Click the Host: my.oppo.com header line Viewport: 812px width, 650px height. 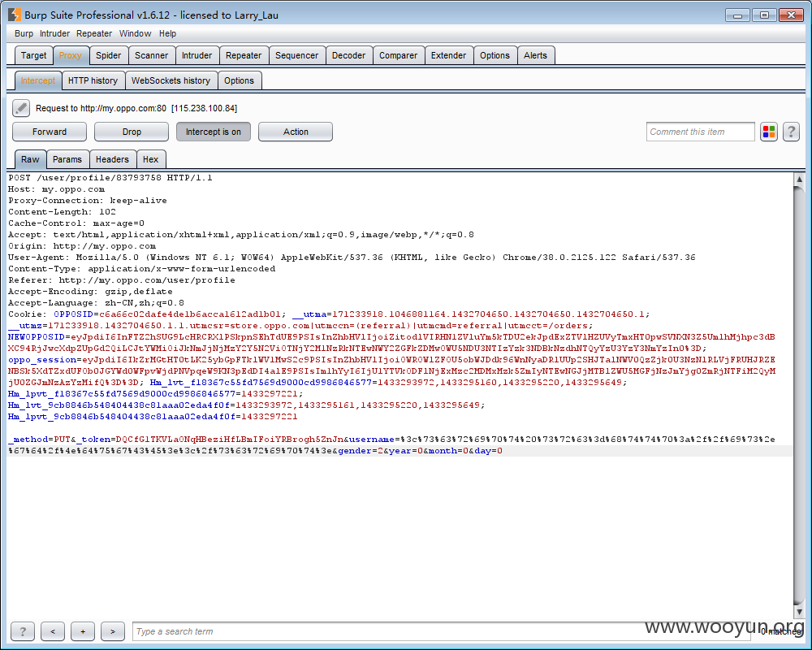click(57, 189)
